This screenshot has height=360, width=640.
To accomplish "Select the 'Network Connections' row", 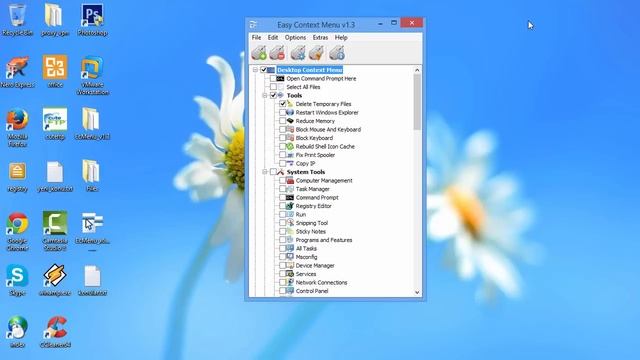I will (x=321, y=282).
